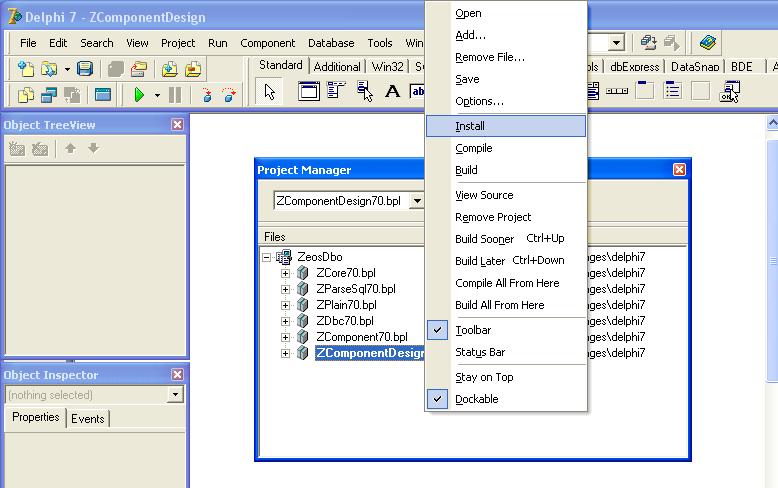The width and height of the screenshot is (778, 488).
Task: Toggle the Toolbar checked menu option
Action: pos(473,330)
